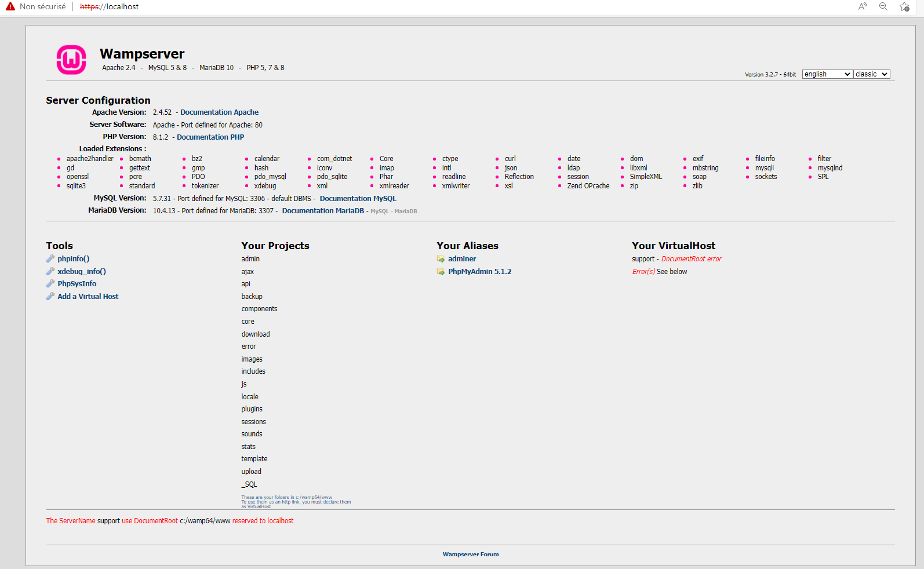Viewport: 924px width, 569px height.
Task: Select the stats project entry
Action: 249,447
